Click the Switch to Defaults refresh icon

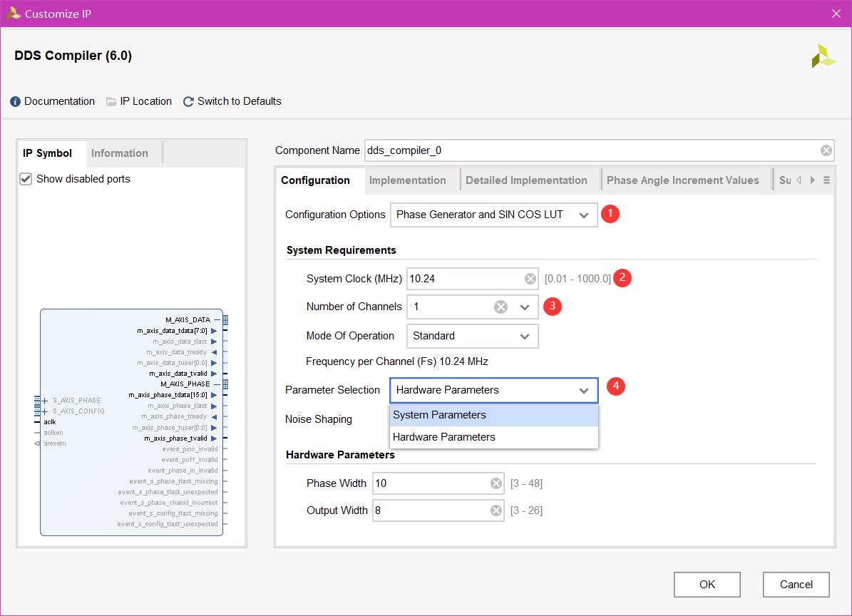tap(188, 101)
